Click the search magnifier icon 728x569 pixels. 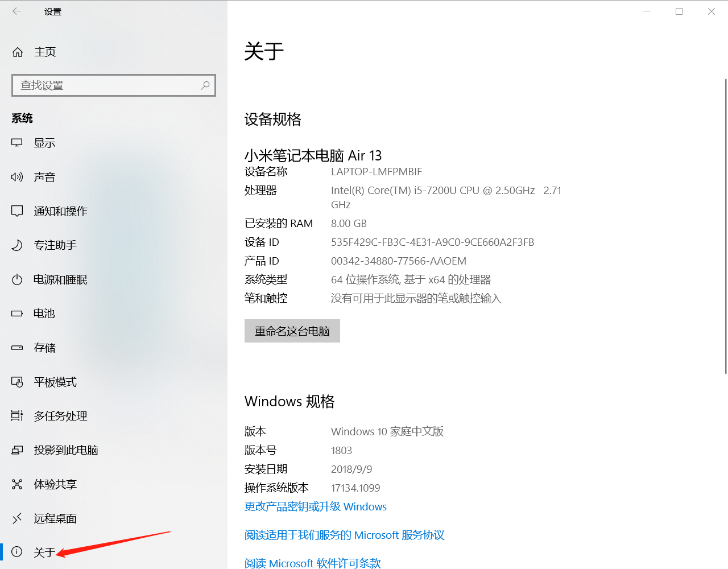pyautogui.click(x=205, y=85)
